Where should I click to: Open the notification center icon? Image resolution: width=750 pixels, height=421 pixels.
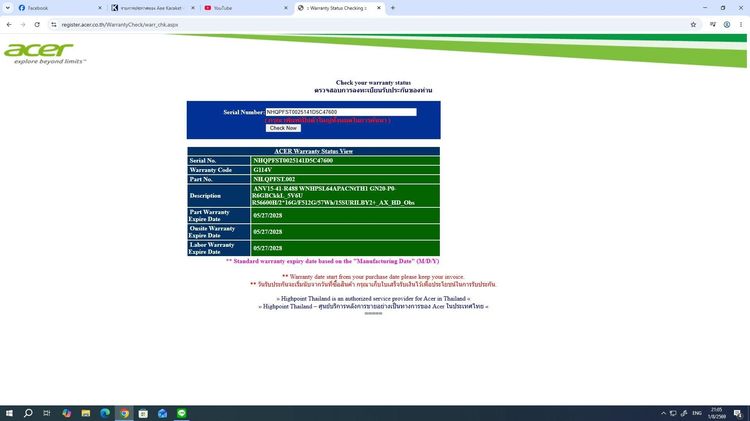(738, 413)
